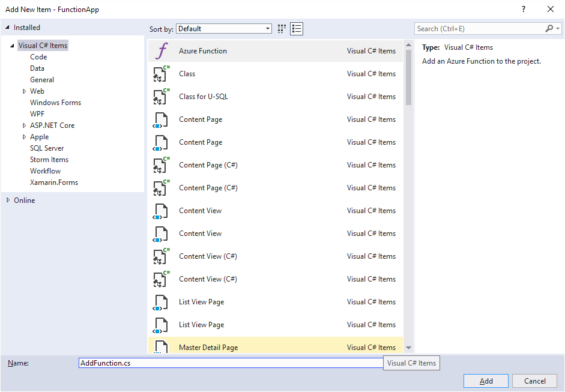This screenshot has width=565, height=392.
Task: Select the Web category
Action: pos(37,91)
